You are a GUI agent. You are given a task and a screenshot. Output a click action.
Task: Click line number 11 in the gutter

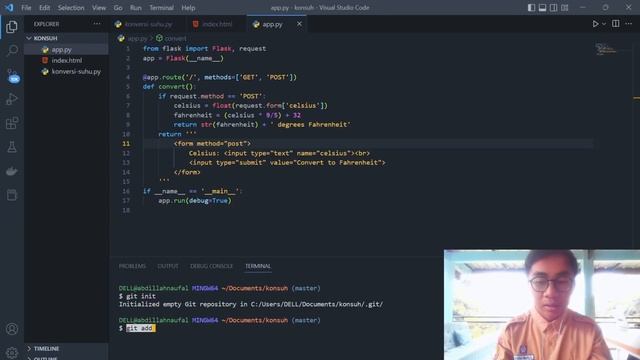point(126,144)
